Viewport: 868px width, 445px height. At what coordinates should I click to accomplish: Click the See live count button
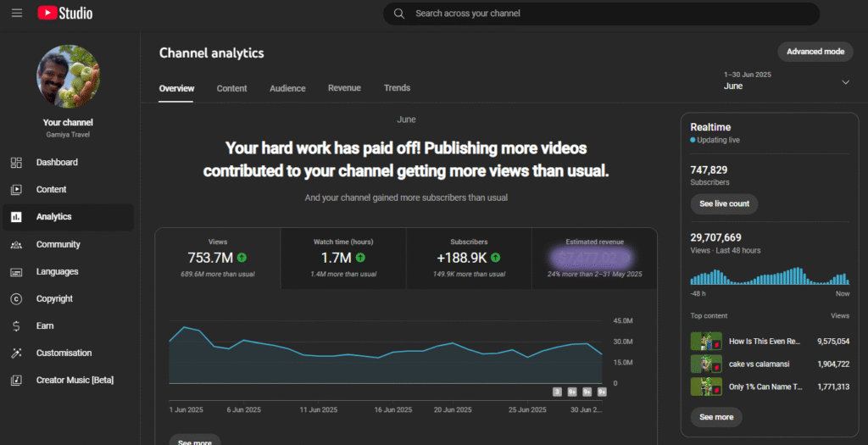(724, 204)
